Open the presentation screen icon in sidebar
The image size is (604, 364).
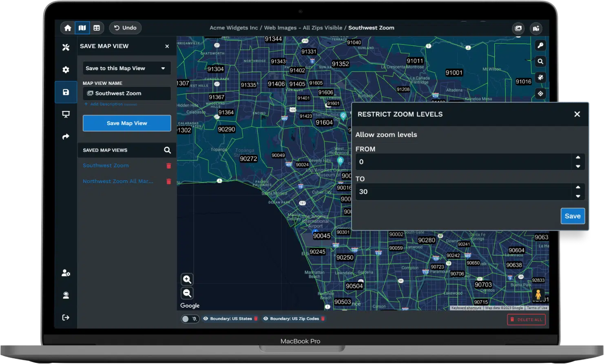tap(66, 115)
